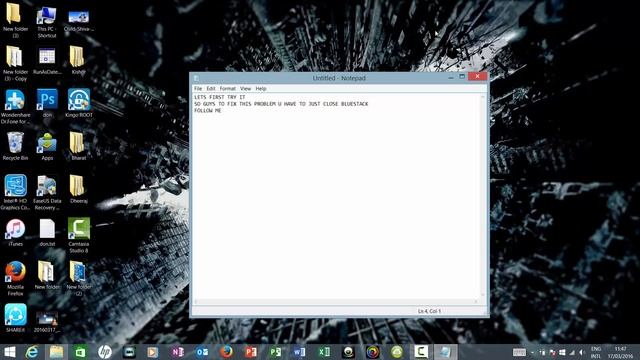Select the don.txt file icon
This screenshot has height=360, width=640.
[x=47, y=232]
